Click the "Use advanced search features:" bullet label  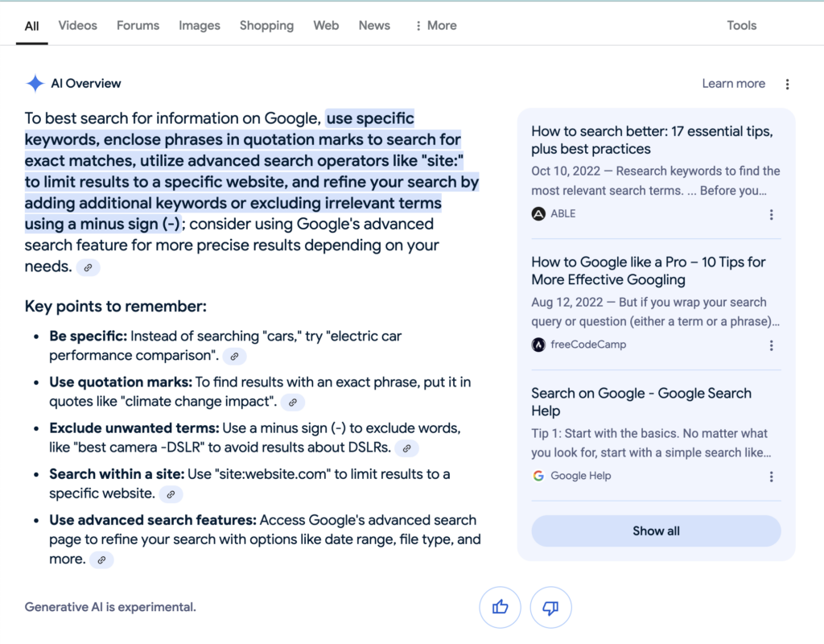pos(152,521)
